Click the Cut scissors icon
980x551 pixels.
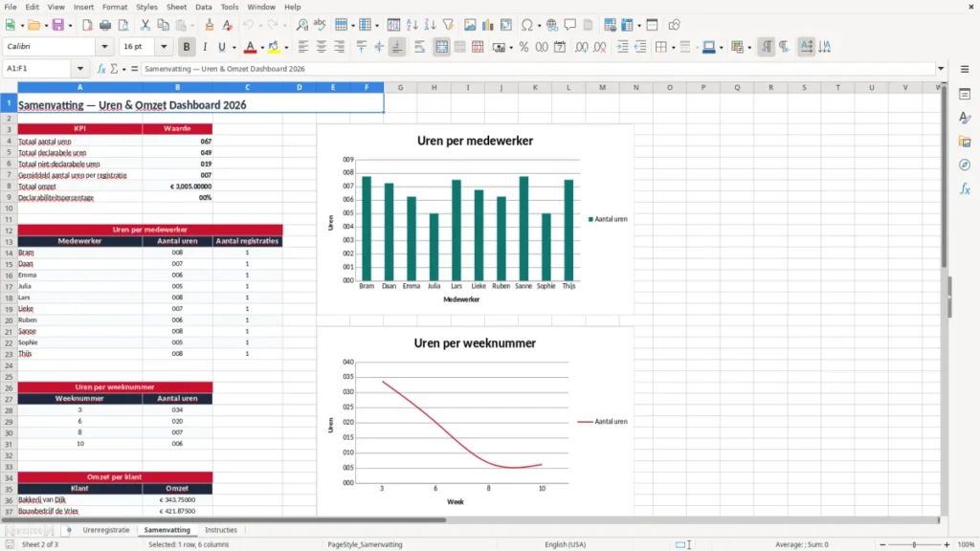coord(145,25)
